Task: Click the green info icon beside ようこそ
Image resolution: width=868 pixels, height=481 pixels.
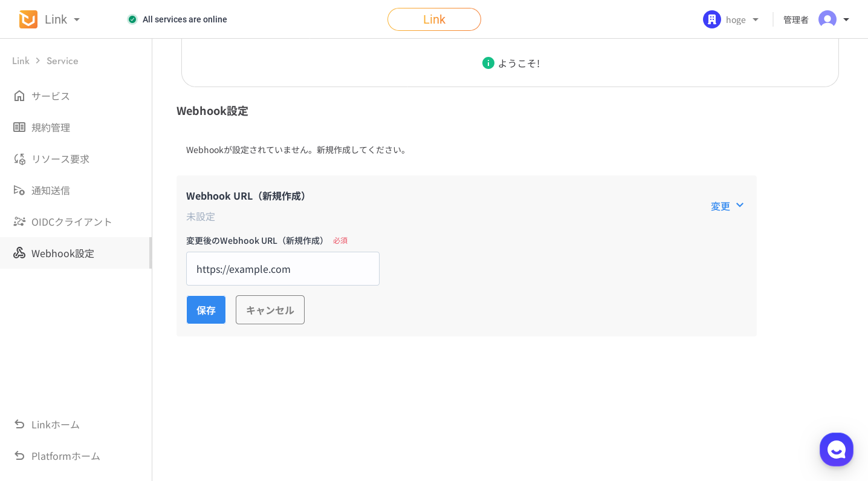Action: pyautogui.click(x=488, y=63)
